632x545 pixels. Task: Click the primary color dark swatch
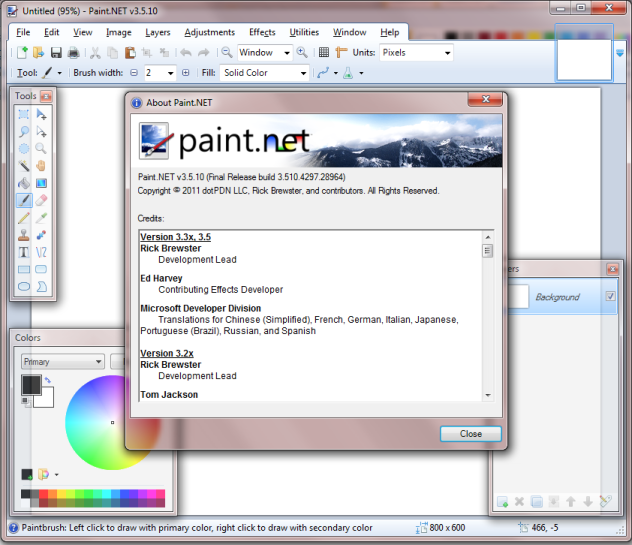tap(31, 385)
